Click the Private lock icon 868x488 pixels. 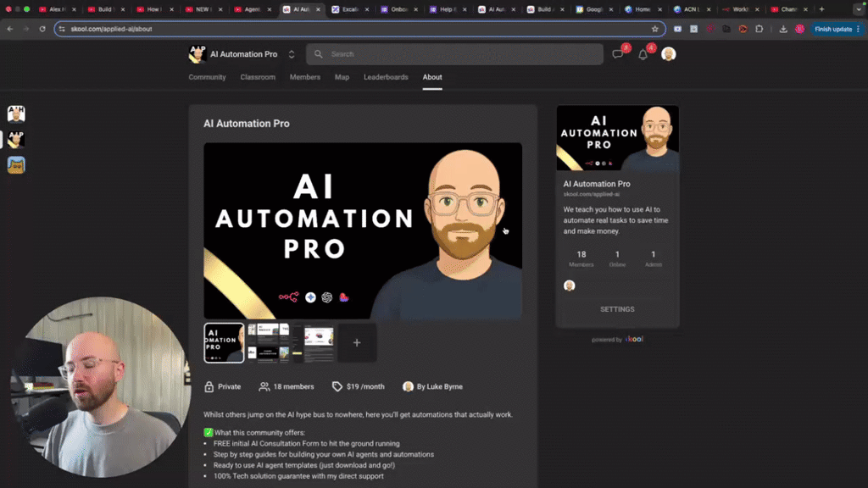coord(209,386)
